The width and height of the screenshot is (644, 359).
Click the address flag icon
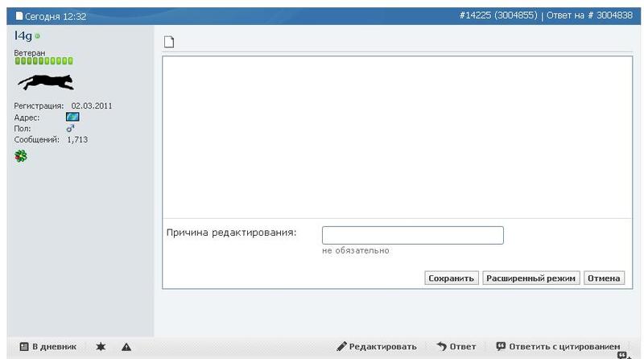coord(72,117)
